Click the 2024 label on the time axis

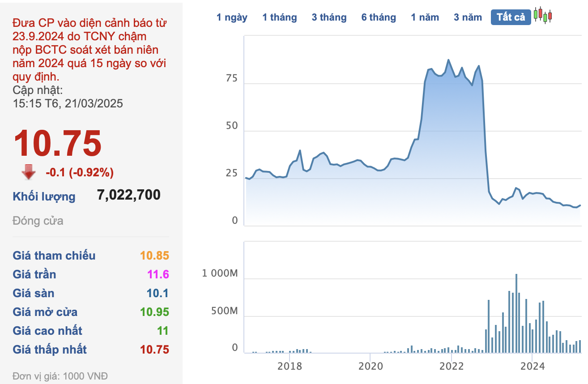click(532, 366)
